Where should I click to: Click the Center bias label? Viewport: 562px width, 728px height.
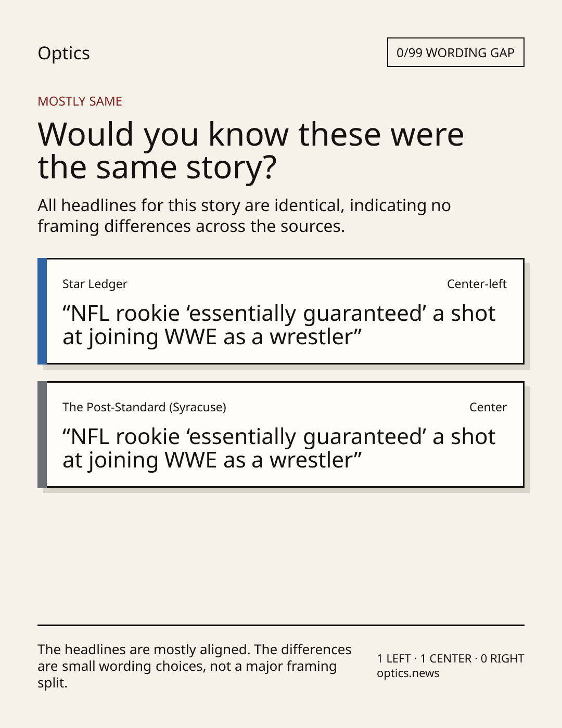488,407
